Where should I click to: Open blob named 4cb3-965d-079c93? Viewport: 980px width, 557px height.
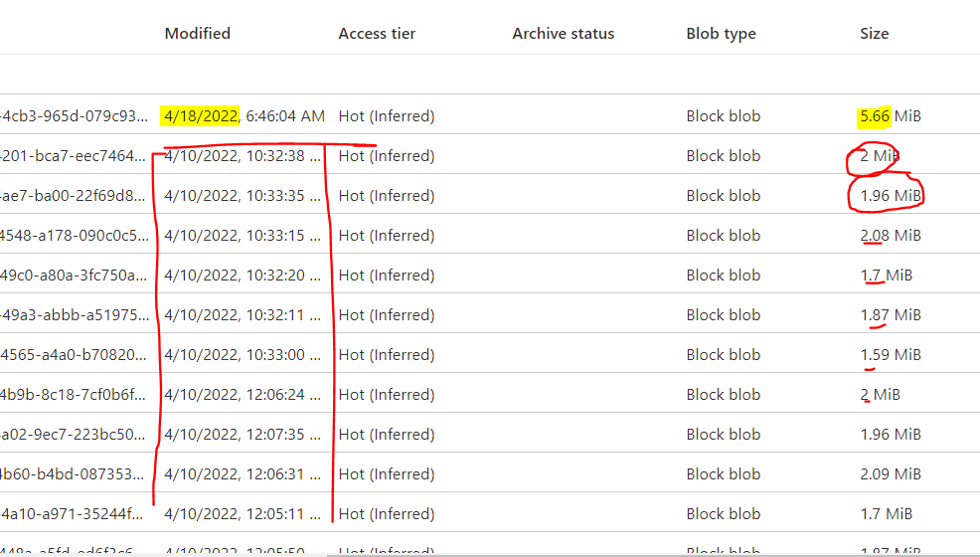coord(74,116)
